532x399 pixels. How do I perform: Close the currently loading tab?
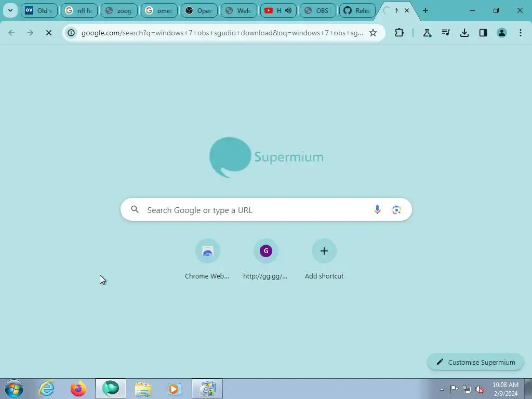click(407, 10)
